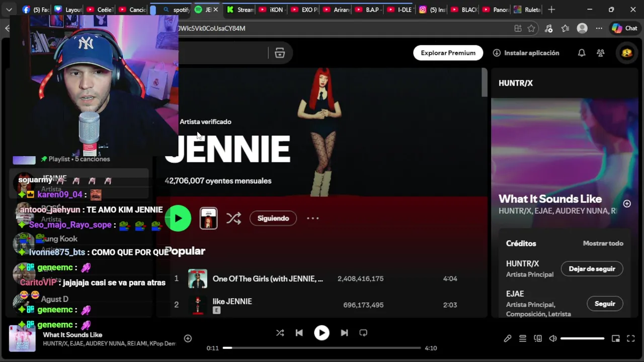This screenshot has height=362, width=644.
Task: Switch to iKON YouTube tab
Action: 272,10
